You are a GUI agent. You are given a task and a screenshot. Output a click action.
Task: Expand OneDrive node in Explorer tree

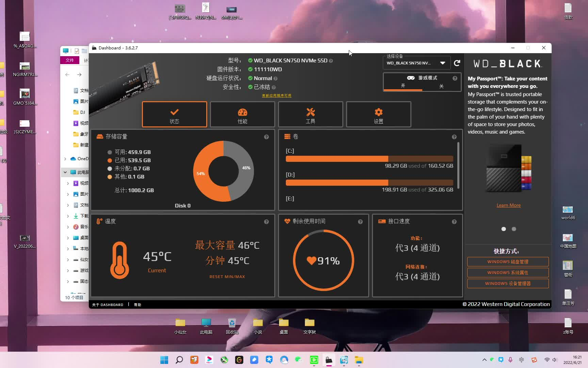[x=65, y=159]
